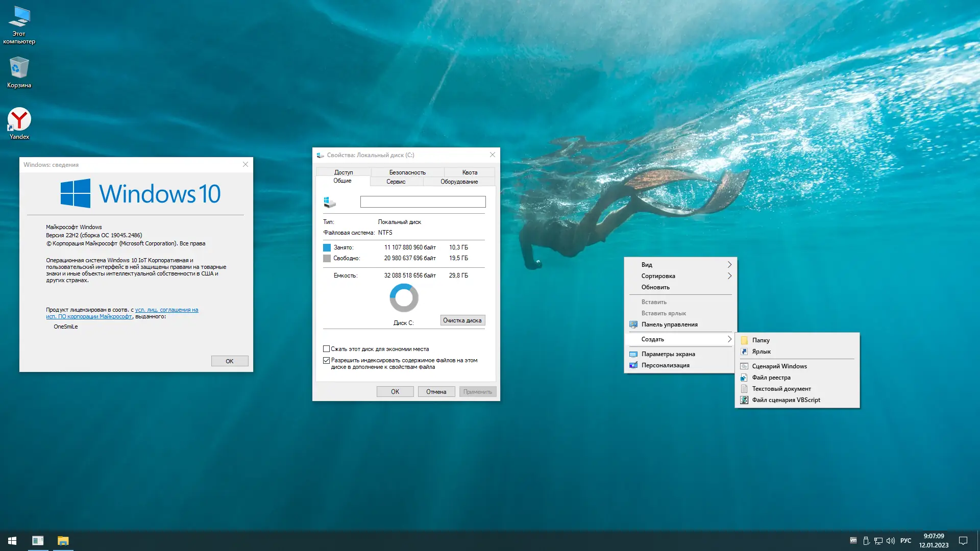Switch to the 'Безопасность' tab
The width and height of the screenshot is (980, 551).
coord(407,172)
